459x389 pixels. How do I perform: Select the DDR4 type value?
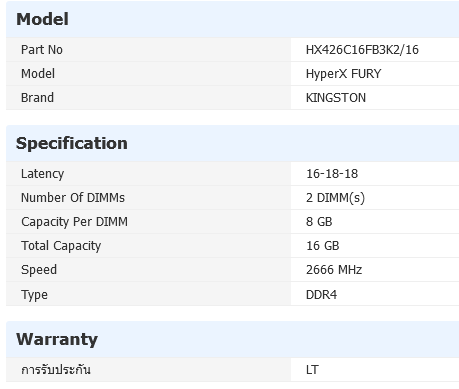point(321,295)
